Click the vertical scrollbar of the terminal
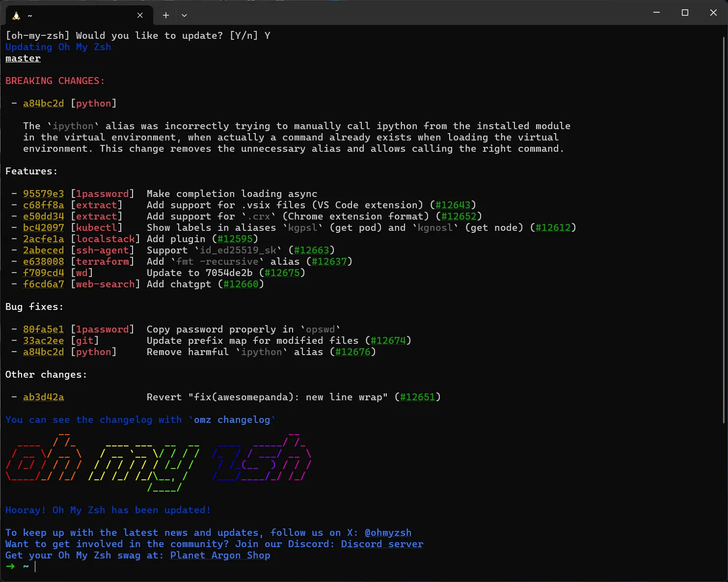The width and height of the screenshot is (728, 582). (x=725, y=230)
